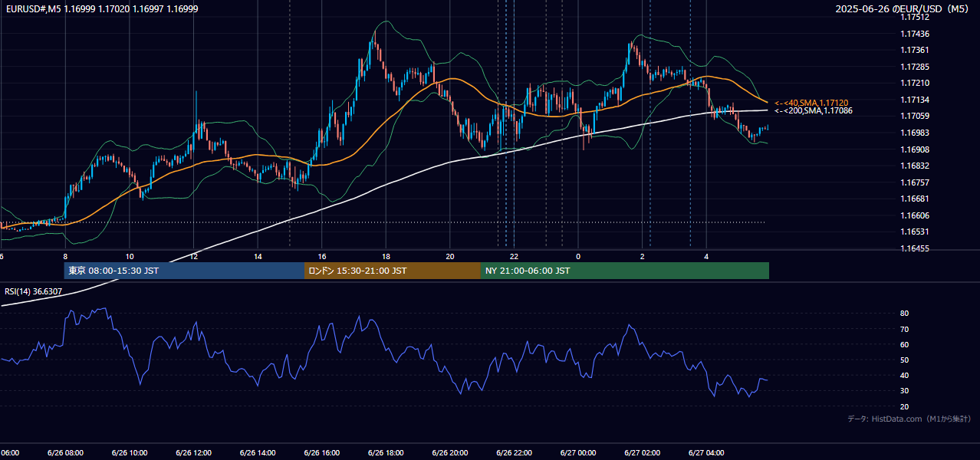
Task: Select the NY 21:00-06:00 JST session bar
Action: click(x=625, y=271)
